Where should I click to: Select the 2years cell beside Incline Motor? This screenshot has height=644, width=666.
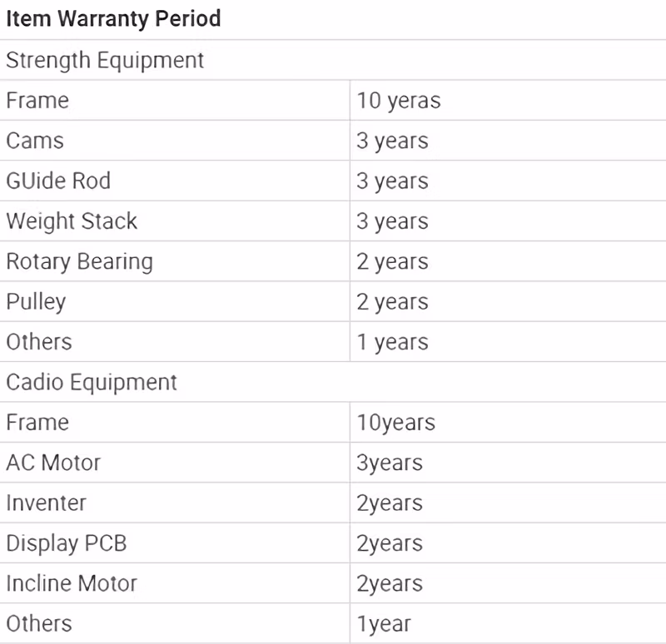pos(508,583)
